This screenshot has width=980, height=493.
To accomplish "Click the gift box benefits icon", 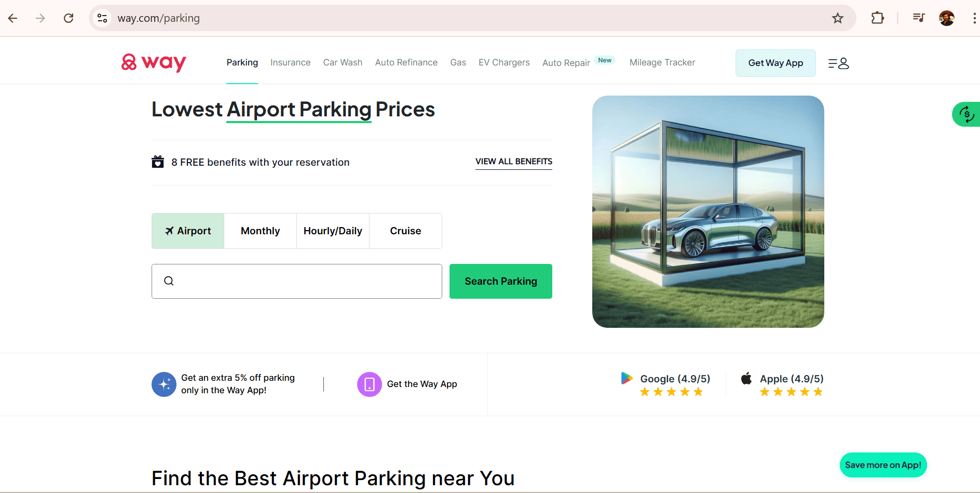I will 158,162.
